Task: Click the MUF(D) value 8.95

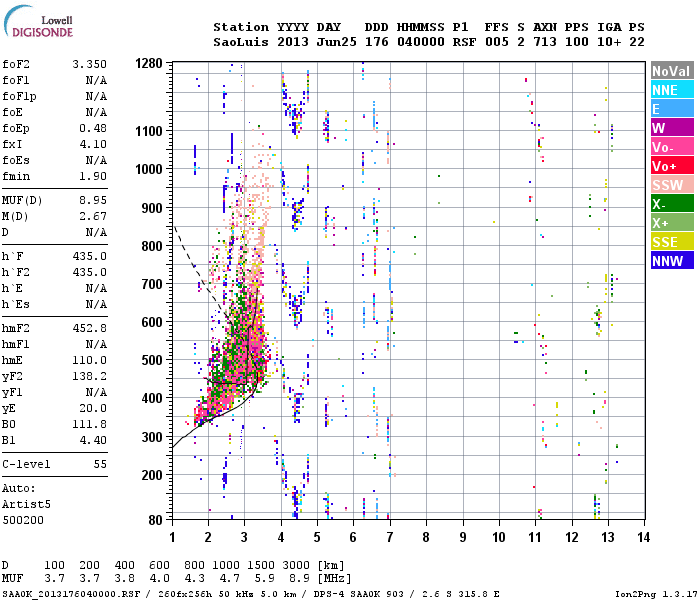Action: click(93, 200)
